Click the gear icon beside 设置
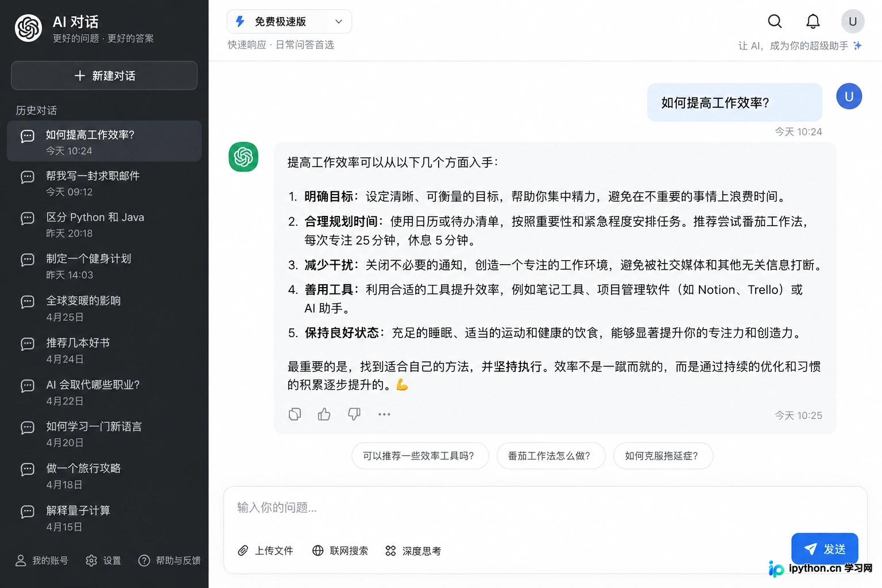882x588 pixels. pyautogui.click(x=91, y=560)
